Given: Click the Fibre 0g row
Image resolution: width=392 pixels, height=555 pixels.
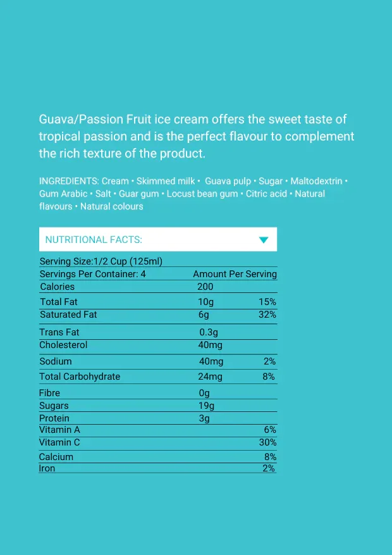Looking at the screenshot, I should pos(158,393).
